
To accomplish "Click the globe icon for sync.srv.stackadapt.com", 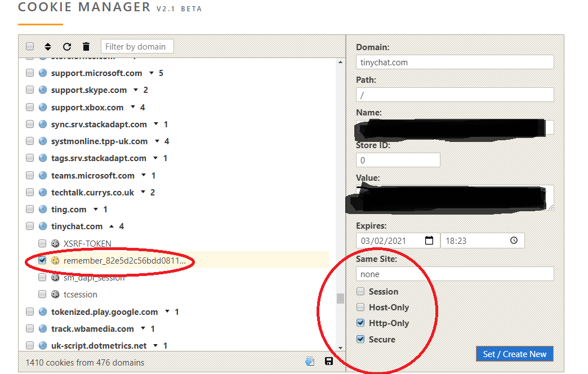I will point(43,124).
